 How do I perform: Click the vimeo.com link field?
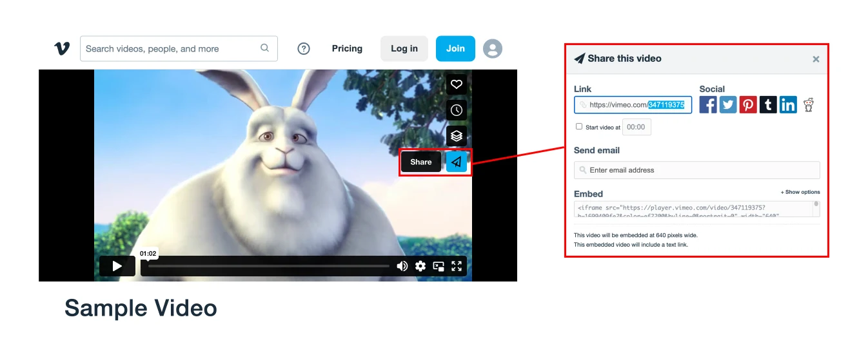[633, 105]
